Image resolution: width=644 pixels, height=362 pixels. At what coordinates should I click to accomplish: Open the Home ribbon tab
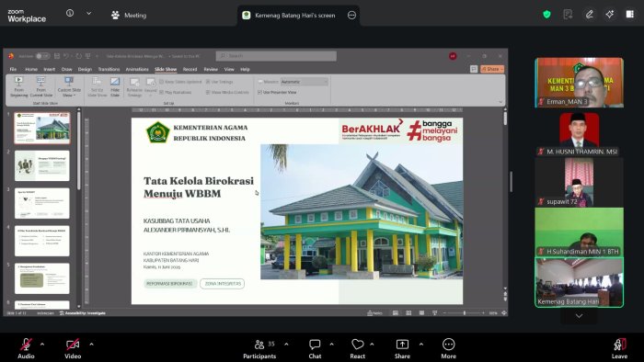point(31,69)
